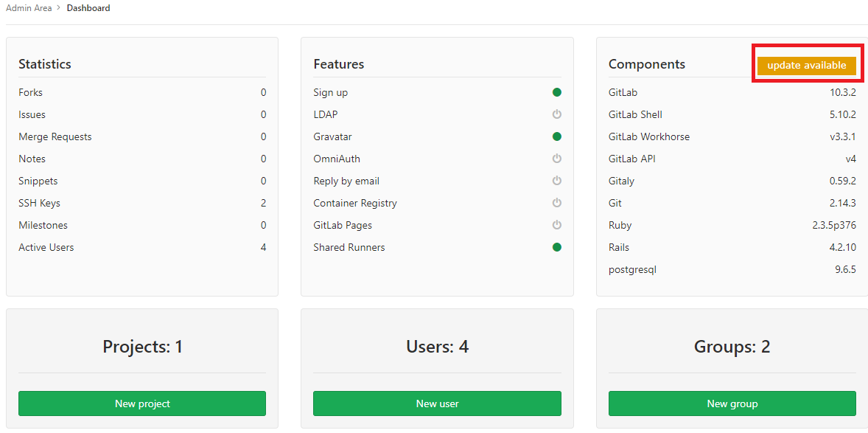Image resolution: width=868 pixels, height=433 pixels.
Task: Click the GitLab API component label
Action: click(x=632, y=159)
